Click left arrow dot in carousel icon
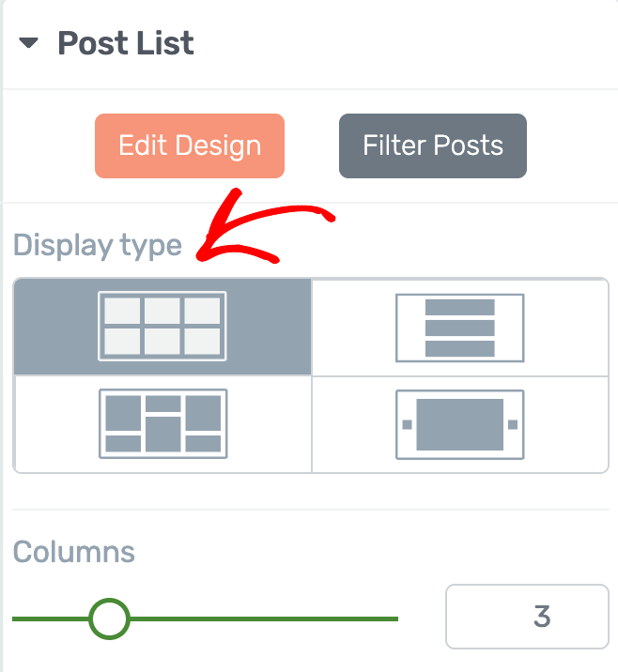The image size is (618, 672). point(407,424)
